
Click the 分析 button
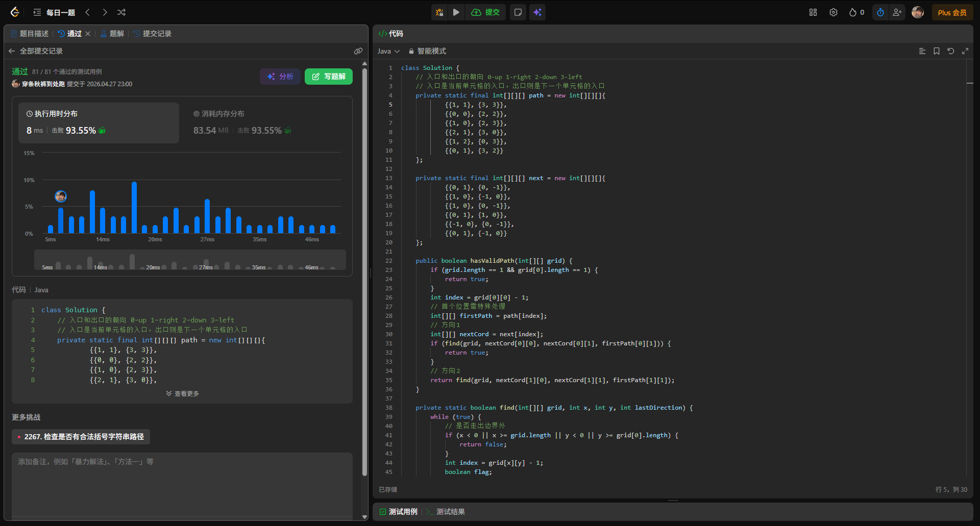tap(280, 77)
